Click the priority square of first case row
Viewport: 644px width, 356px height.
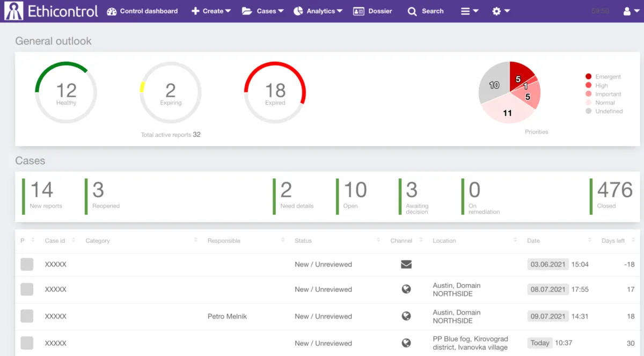point(27,264)
